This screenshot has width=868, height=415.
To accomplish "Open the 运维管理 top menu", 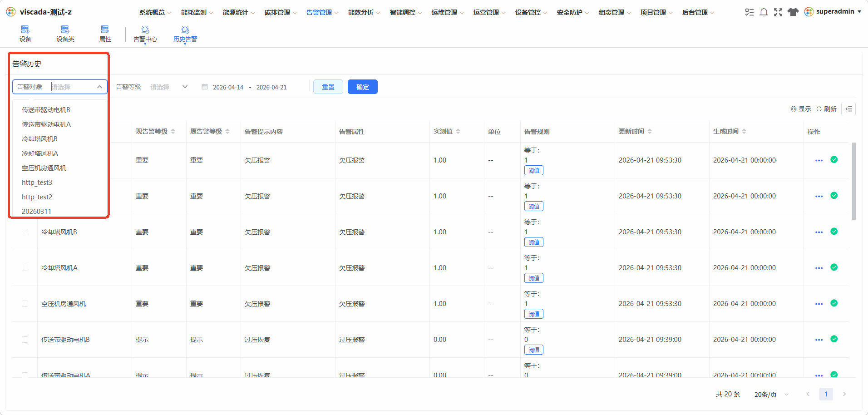I will [x=448, y=12].
